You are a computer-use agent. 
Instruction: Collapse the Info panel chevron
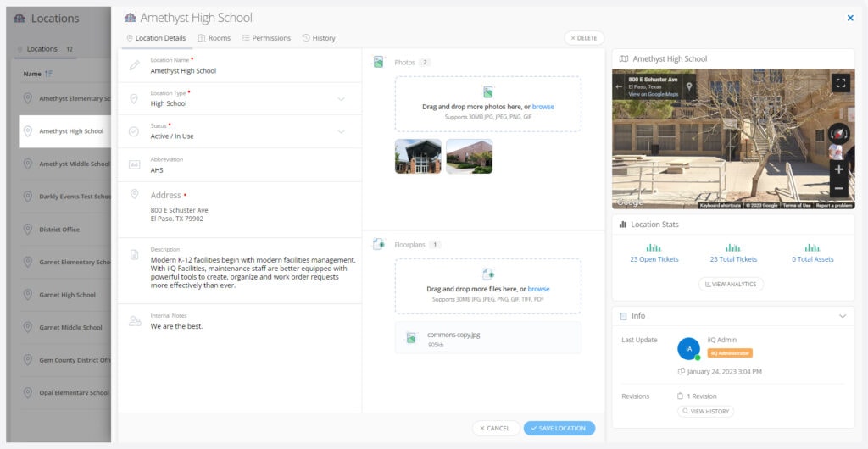point(843,316)
